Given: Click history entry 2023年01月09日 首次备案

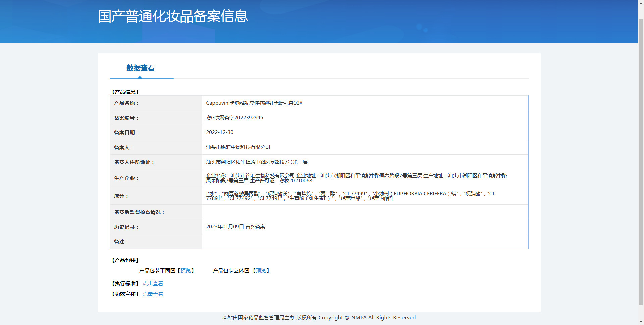Looking at the screenshot, I should (235, 227).
